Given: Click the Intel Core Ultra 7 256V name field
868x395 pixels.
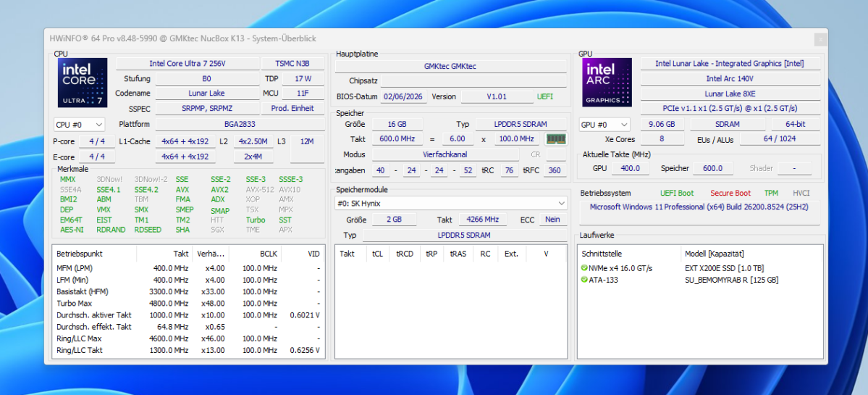Looking at the screenshot, I should click(x=187, y=64).
